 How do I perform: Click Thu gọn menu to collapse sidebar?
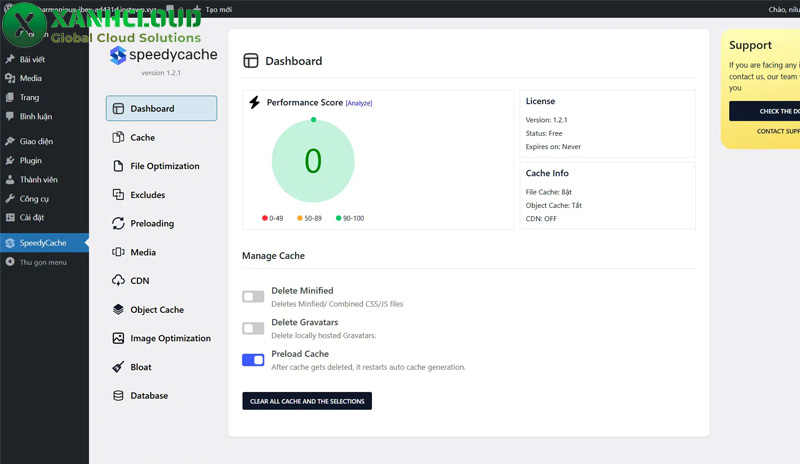[44, 262]
